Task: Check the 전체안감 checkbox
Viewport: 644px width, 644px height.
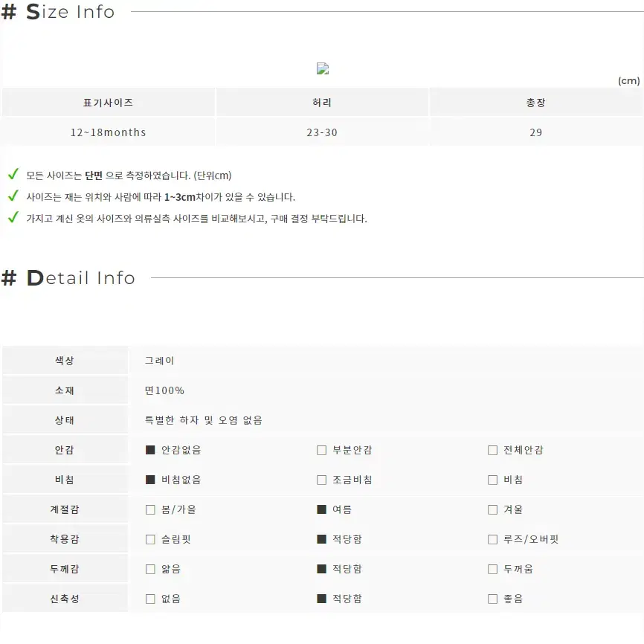Action: tap(492, 450)
